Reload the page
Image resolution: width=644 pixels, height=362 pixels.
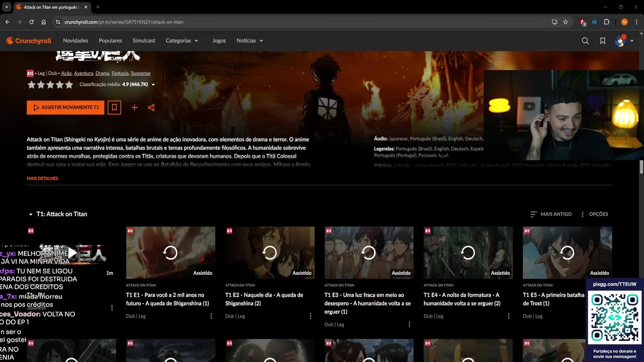click(x=31, y=22)
